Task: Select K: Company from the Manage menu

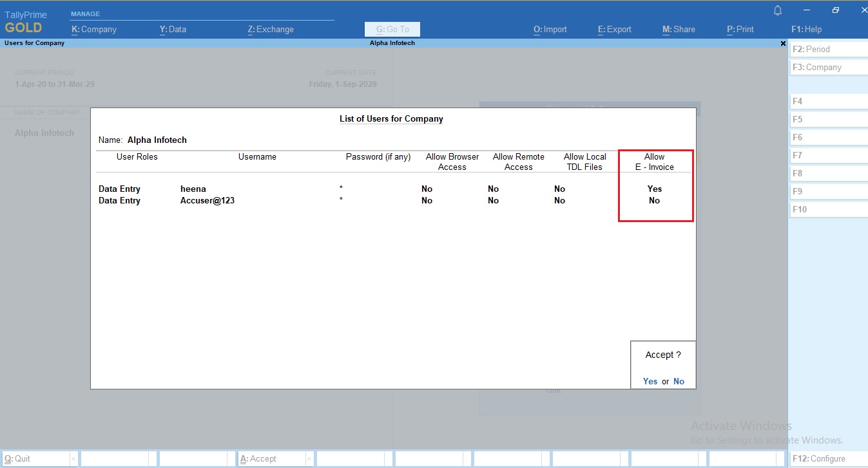Action: (95, 29)
